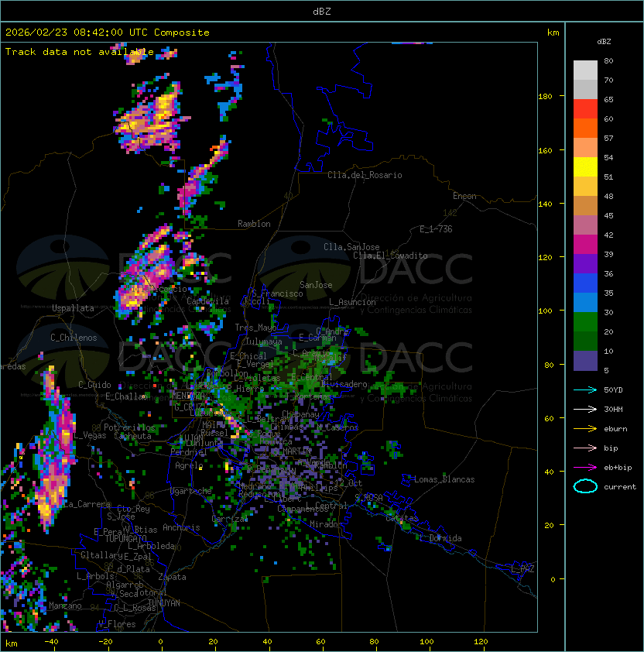
Task: Choose the gold 51 dBZ swatch
Action: tap(585, 187)
